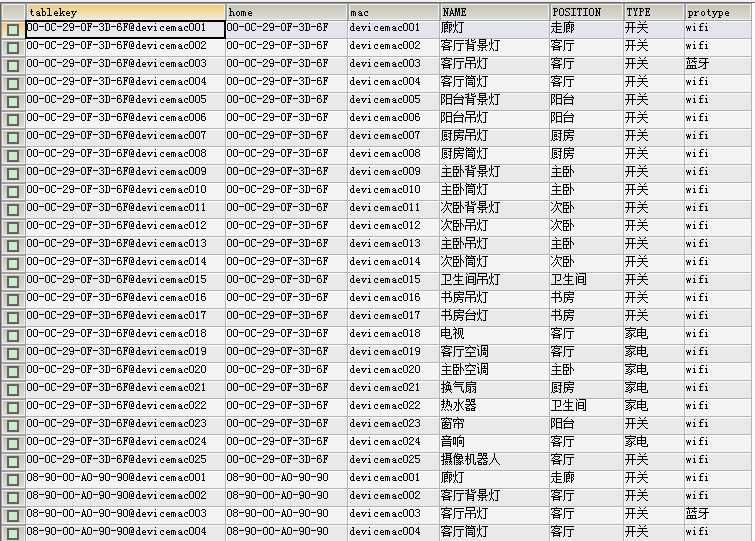Viewport: 755px width, 541px height.
Task: Click tablekey 08-90-00-A0-90-90@devicemac001
Action: click(125, 477)
